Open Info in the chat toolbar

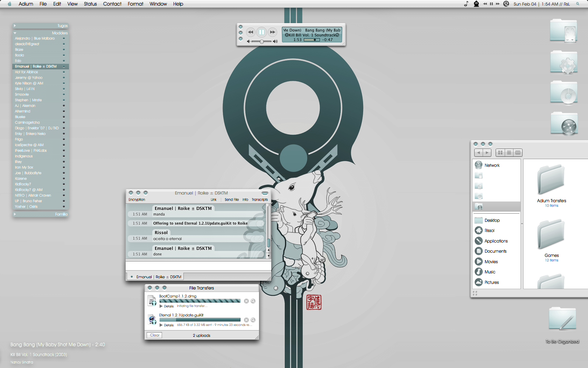[245, 199]
